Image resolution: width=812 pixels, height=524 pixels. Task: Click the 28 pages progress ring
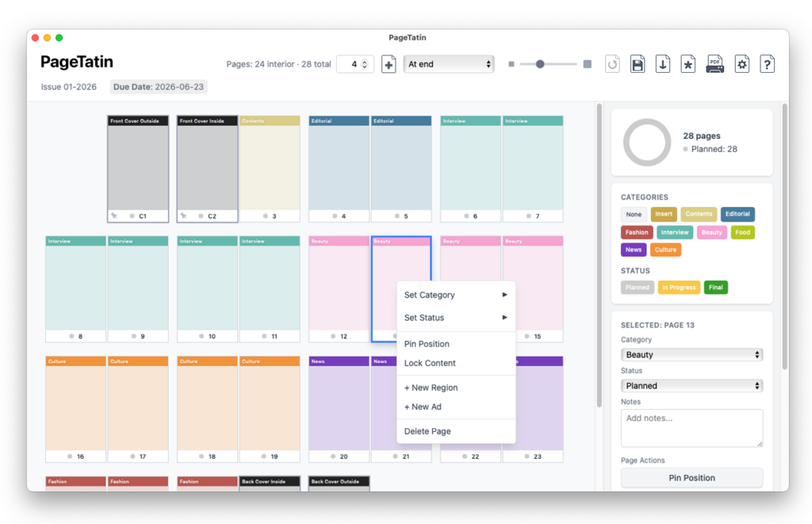647,143
